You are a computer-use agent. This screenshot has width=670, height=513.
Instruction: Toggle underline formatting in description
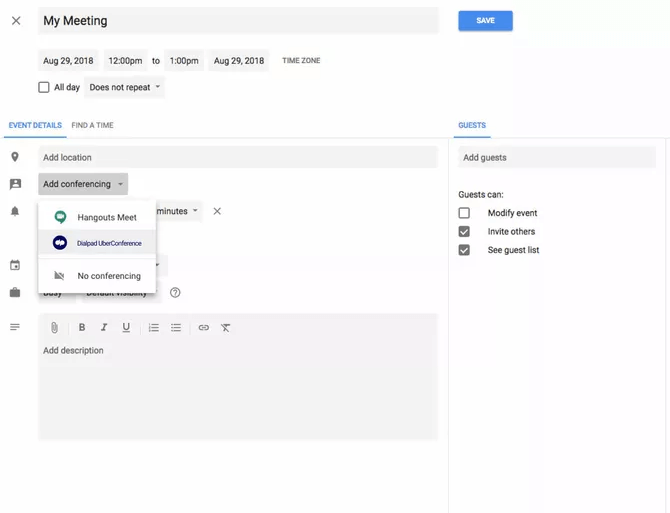tap(126, 327)
